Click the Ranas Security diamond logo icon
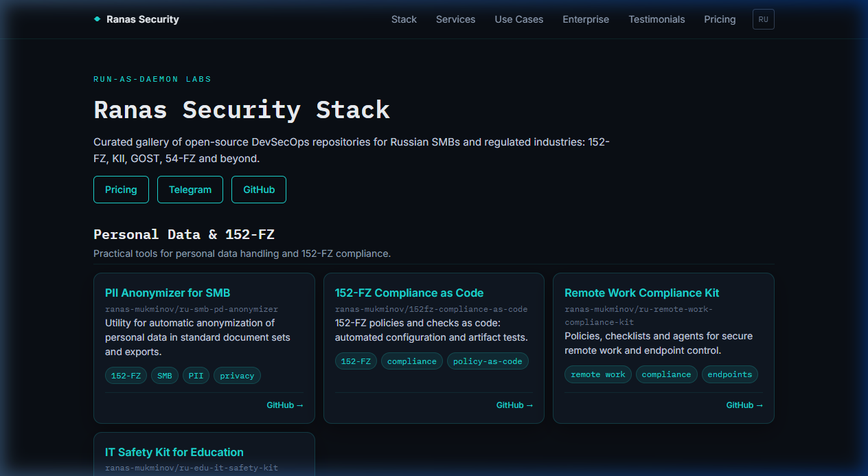This screenshot has width=868, height=476. tap(95, 19)
